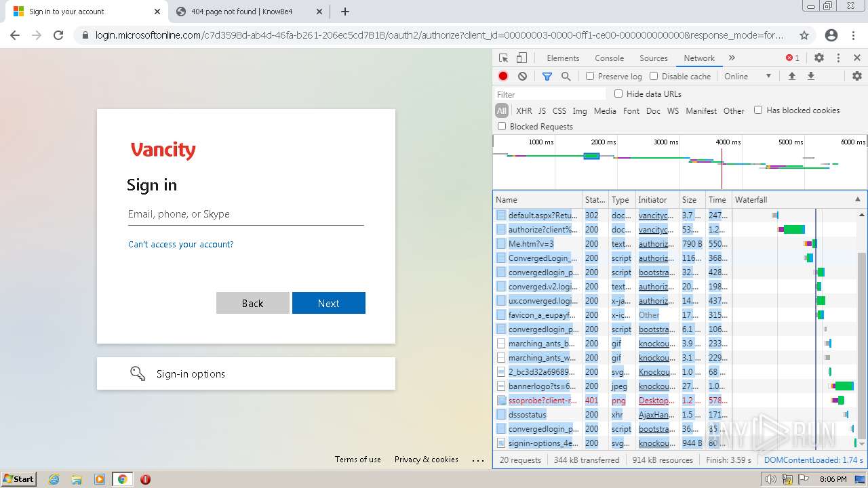Open Chrome main menu
The image size is (868, 488).
pyautogui.click(x=854, y=35)
